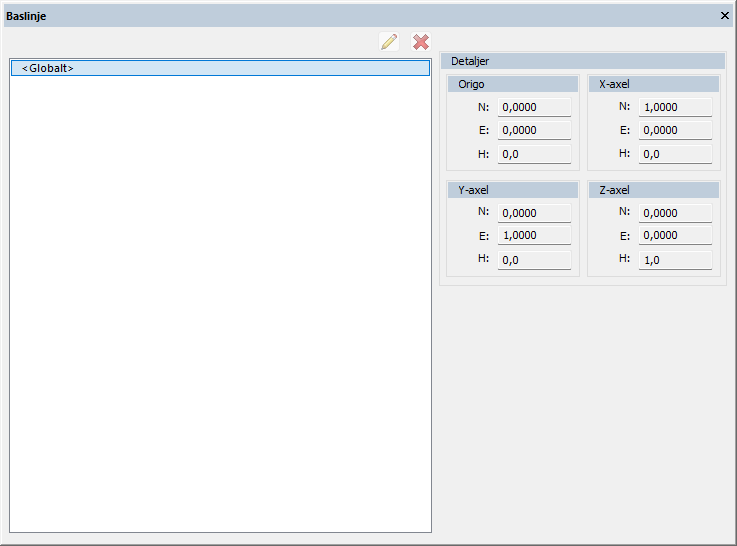The width and height of the screenshot is (737, 546).
Task: Click the Origo H value field
Action: point(534,154)
